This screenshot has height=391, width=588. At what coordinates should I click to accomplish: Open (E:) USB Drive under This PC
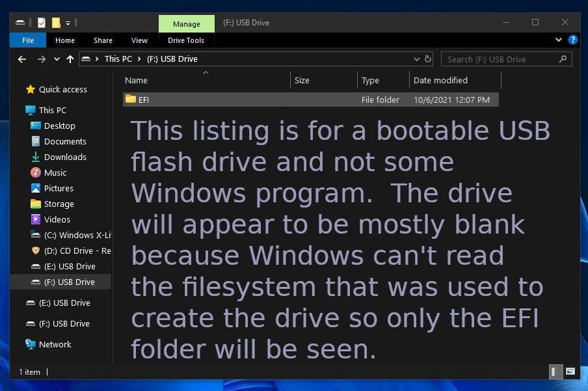click(x=70, y=267)
